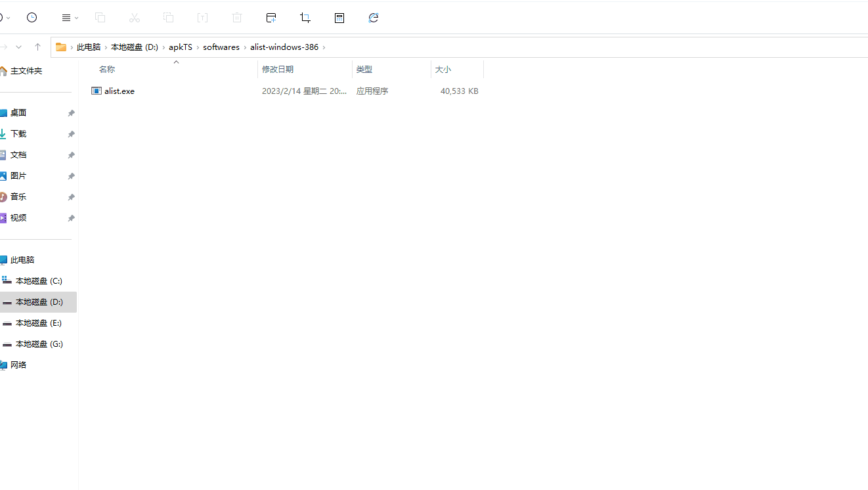Go to 本地磁盘 (D:) from breadcrumb

click(134, 47)
